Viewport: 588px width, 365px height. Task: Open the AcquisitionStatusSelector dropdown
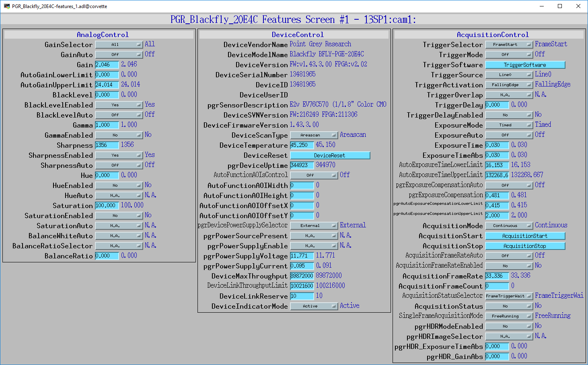pyautogui.click(x=509, y=296)
